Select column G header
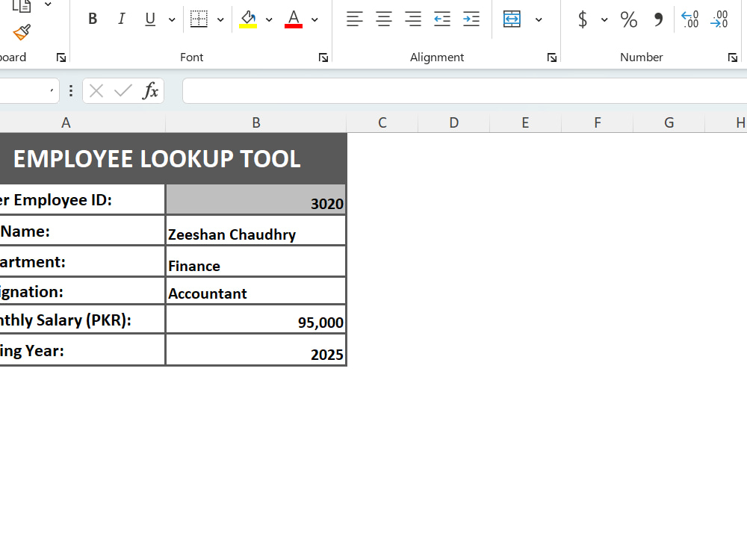This screenshot has width=747, height=560. (x=669, y=123)
